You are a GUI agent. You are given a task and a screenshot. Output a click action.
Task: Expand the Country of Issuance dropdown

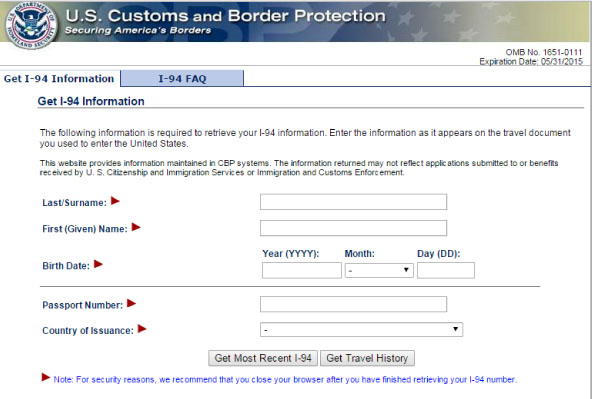361,330
